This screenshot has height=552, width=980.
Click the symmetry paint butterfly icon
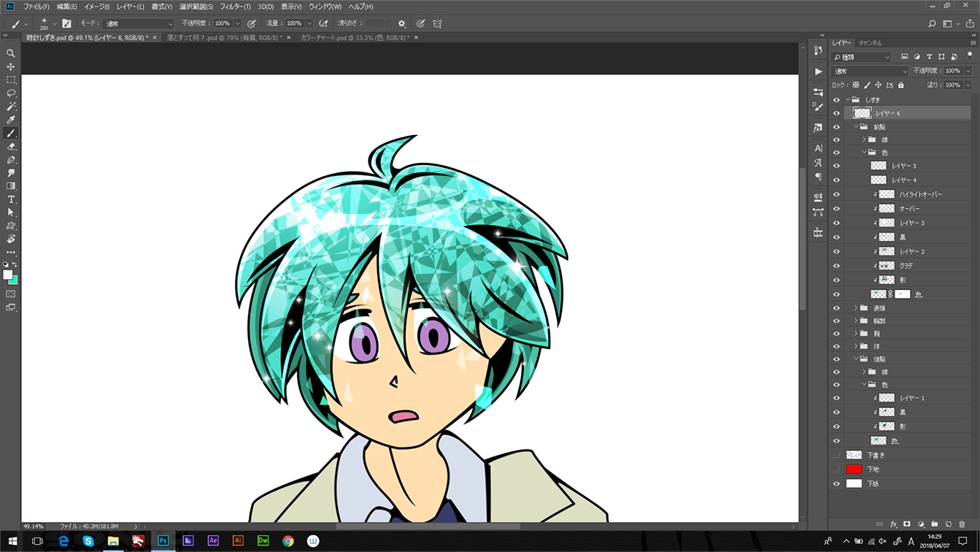(x=437, y=23)
